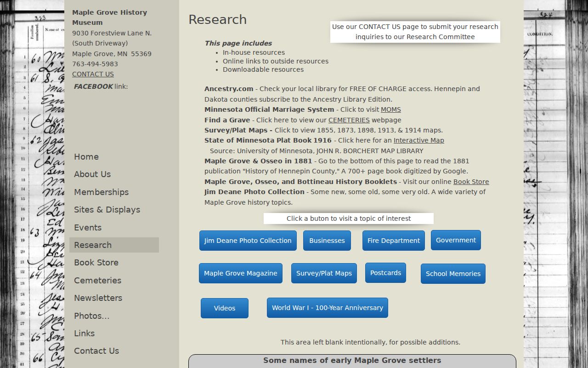Click the School Memories button
Image resolution: width=588 pixels, height=368 pixels.
453,274
